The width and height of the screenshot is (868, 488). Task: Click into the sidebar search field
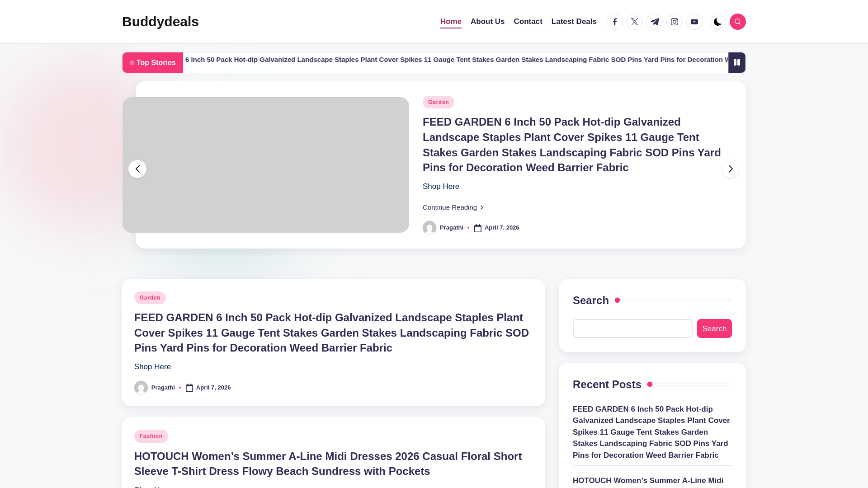click(x=632, y=328)
